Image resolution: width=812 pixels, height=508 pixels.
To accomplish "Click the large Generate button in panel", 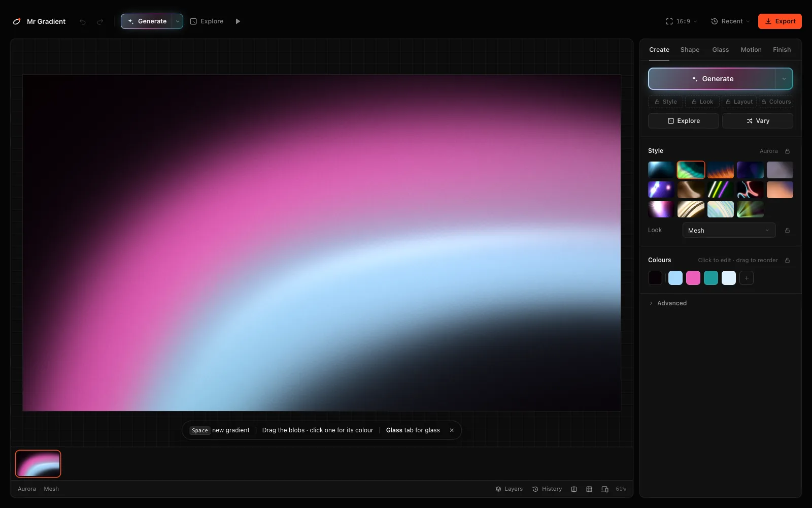I will point(712,79).
